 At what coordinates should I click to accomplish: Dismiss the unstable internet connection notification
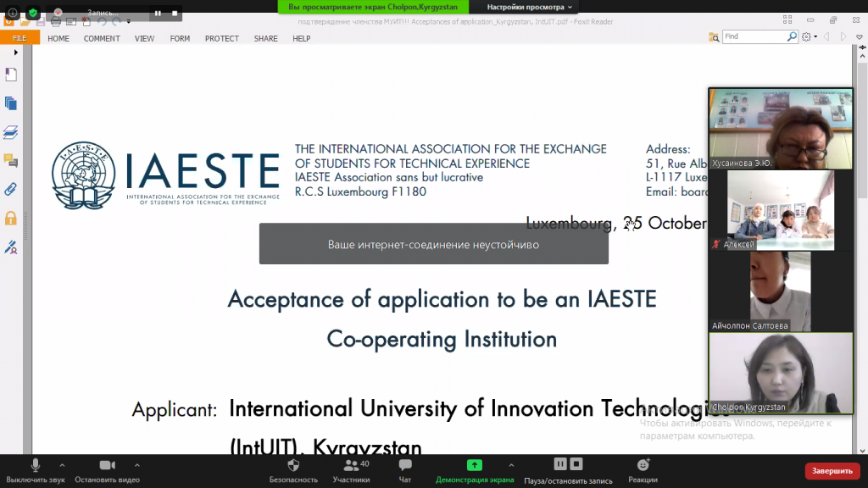coord(433,244)
